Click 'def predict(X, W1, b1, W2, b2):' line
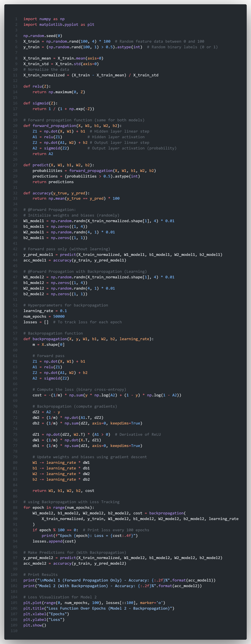Image resolution: width=251 pixels, height=644 pixels. [x=59, y=165]
